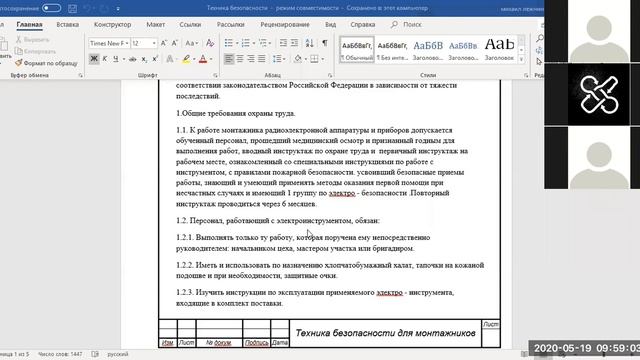Open the Вставка tab
The width and height of the screenshot is (640, 360).
(x=68, y=24)
